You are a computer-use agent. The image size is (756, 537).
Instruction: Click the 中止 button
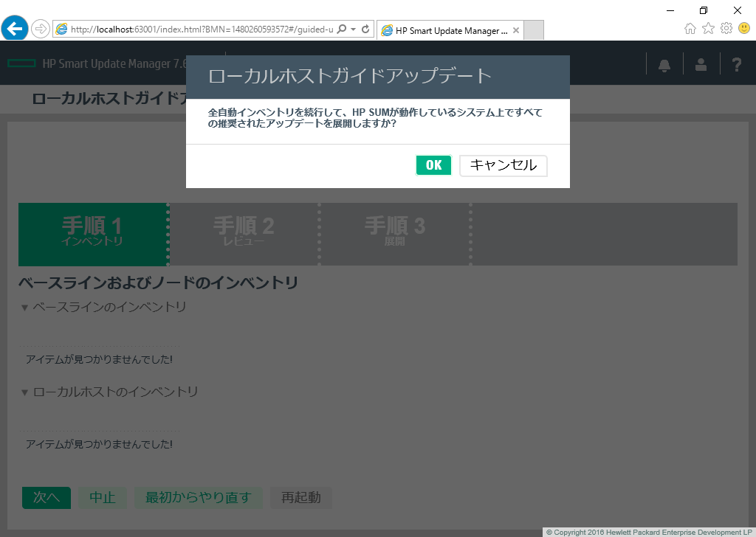[103, 497]
